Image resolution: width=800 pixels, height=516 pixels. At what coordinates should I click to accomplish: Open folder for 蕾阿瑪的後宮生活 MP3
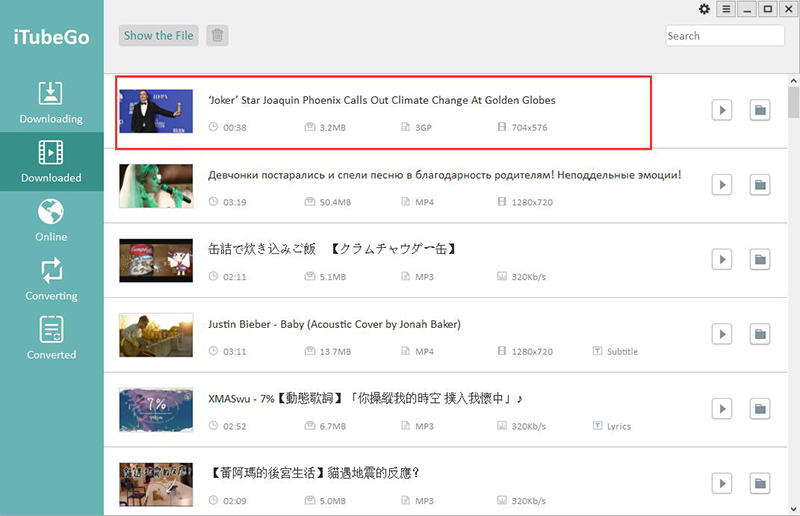click(x=760, y=483)
